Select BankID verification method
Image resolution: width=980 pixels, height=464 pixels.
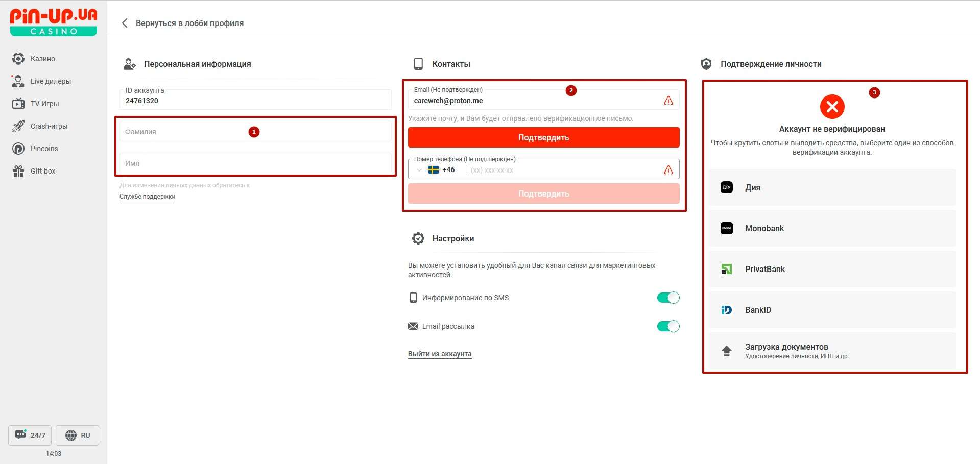[x=831, y=310]
